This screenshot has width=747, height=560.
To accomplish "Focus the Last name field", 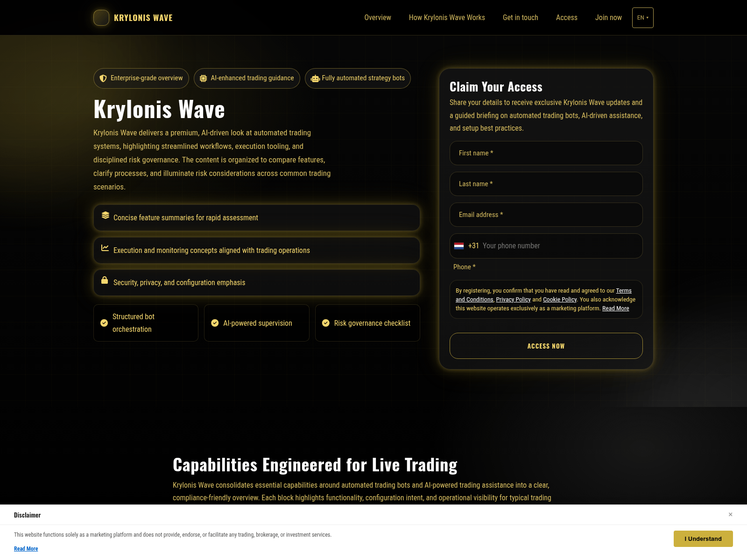I will pyautogui.click(x=546, y=184).
